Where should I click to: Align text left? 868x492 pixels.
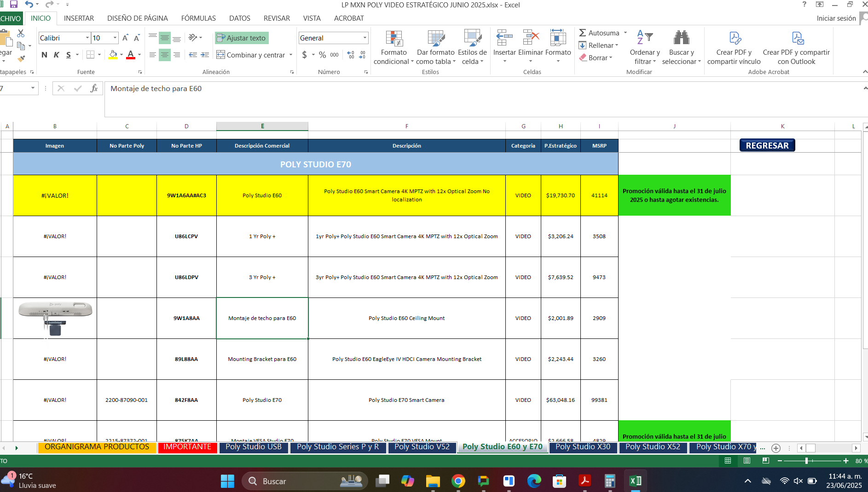153,55
